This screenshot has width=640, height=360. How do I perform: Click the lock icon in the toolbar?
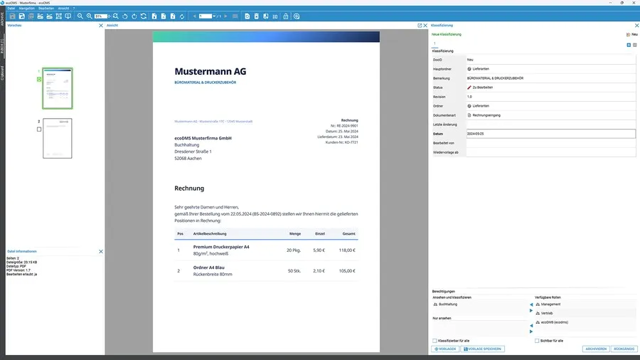[285, 16]
